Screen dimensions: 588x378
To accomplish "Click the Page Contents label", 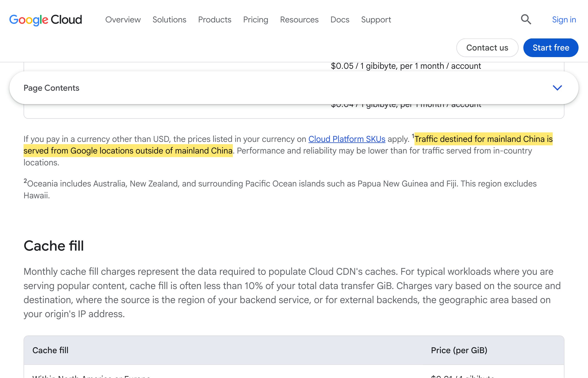I will click(x=52, y=88).
